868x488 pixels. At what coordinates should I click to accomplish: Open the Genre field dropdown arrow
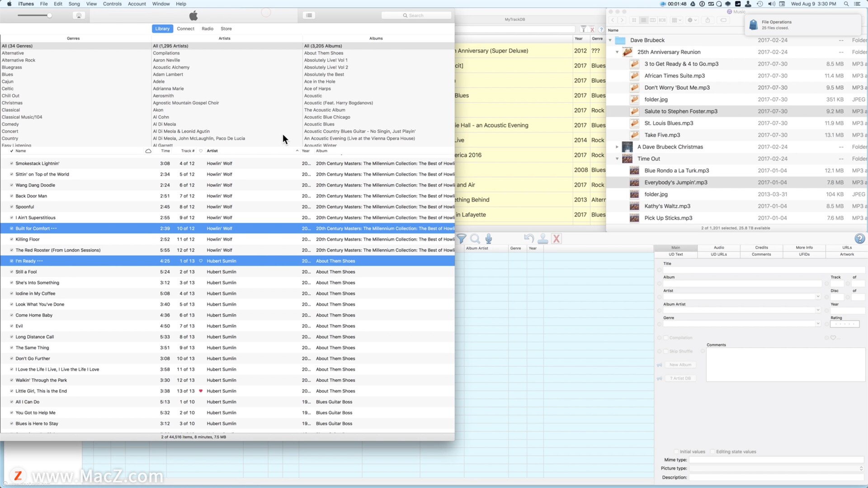pos(818,324)
